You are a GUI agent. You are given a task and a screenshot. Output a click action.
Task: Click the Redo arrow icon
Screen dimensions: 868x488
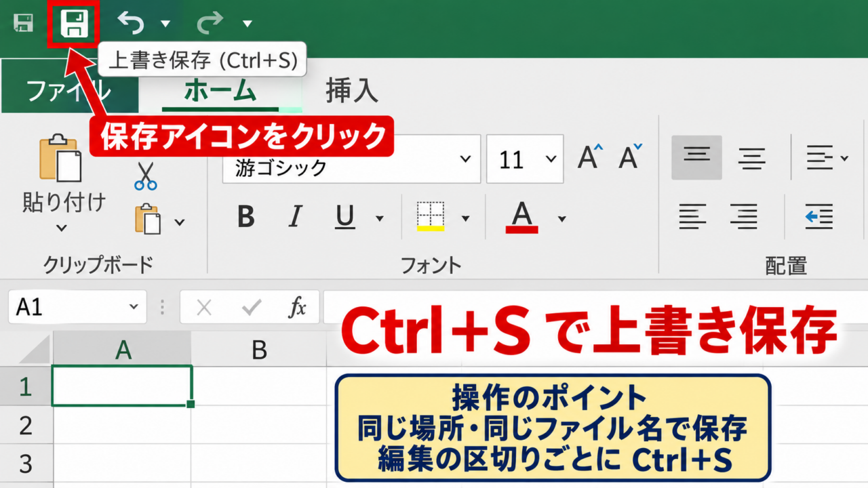pos(210,23)
